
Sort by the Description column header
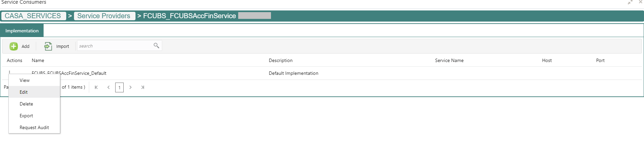click(x=281, y=60)
